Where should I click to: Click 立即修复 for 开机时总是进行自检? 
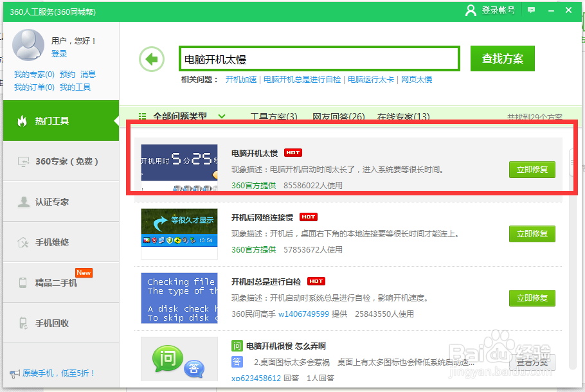point(532,298)
